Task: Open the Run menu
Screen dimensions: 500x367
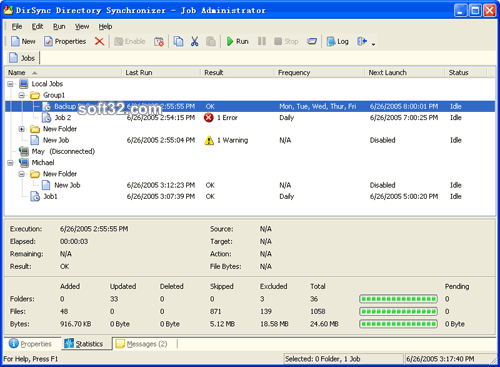Action: click(59, 26)
